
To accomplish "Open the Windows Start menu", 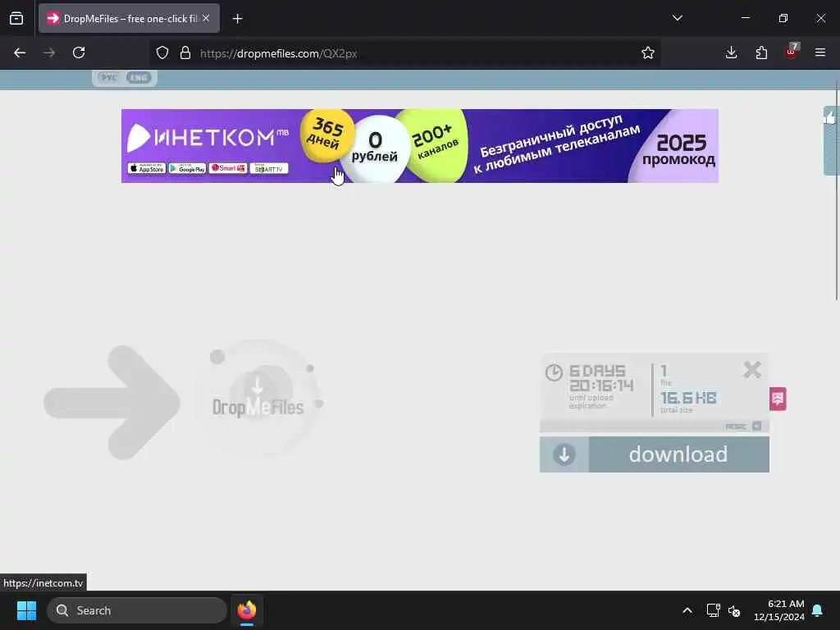I will point(26,610).
